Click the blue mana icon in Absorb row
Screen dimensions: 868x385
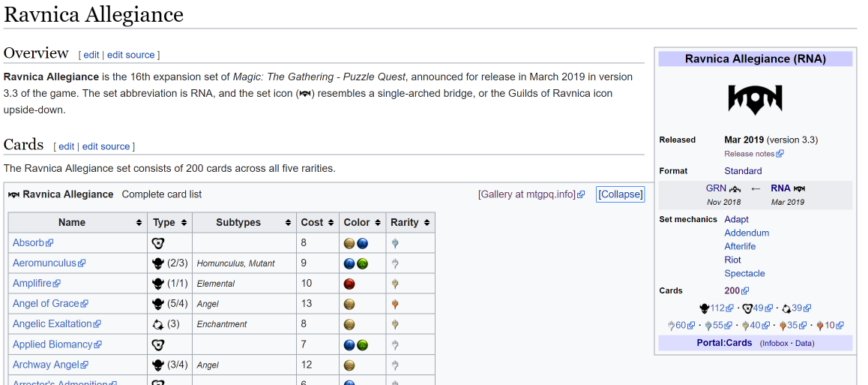(362, 242)
